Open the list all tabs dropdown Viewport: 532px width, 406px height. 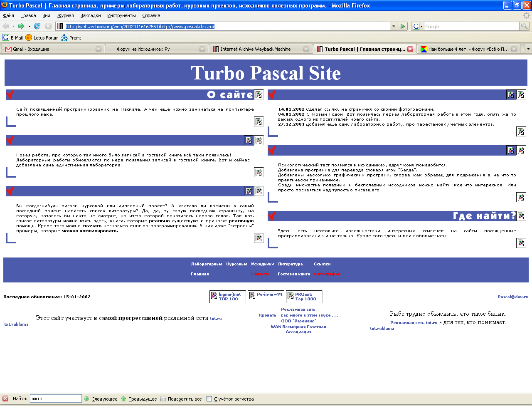coord(528,49)
